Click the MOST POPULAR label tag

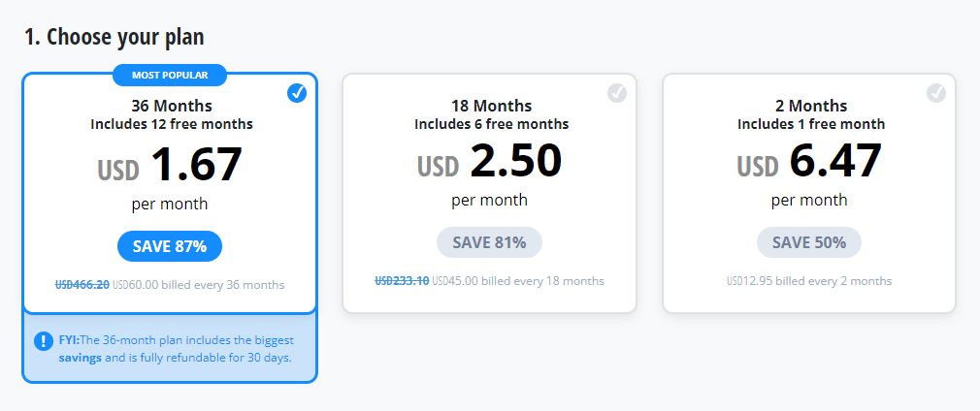pyautogui.click(x=170, y=76)
